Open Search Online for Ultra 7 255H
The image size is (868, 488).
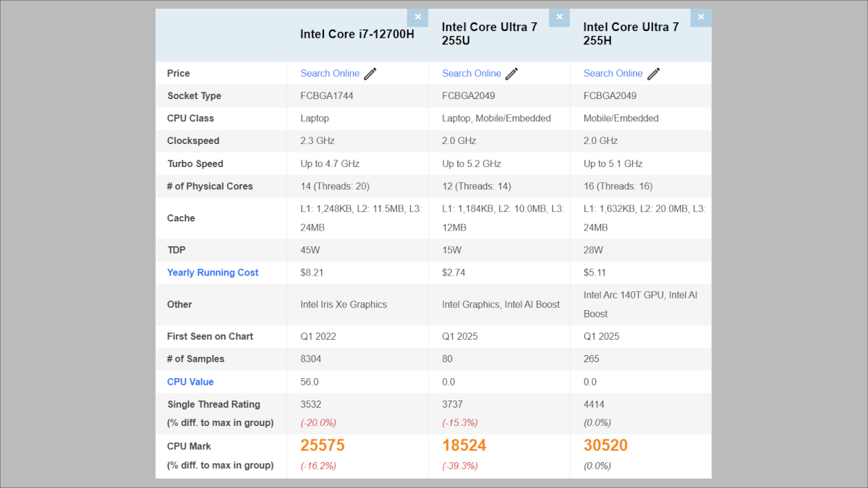[613, 74]
